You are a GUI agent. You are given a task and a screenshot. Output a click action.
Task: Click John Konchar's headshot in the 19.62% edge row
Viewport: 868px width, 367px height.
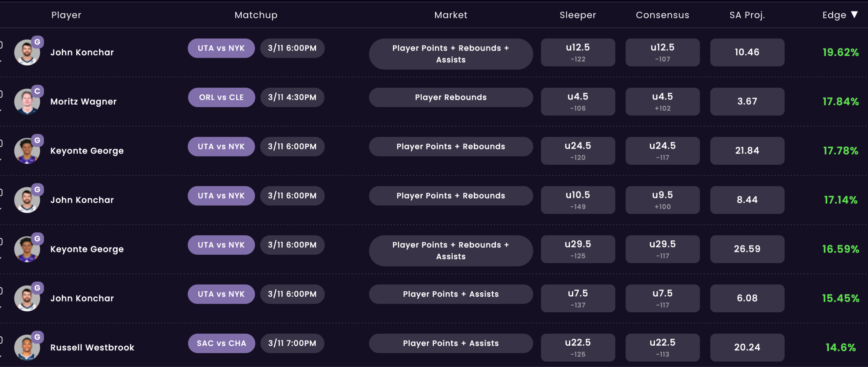pos(26,52)
